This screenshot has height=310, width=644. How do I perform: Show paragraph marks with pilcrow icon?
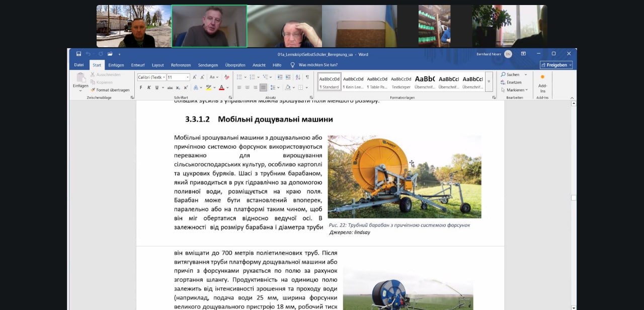tap(307, 77)
